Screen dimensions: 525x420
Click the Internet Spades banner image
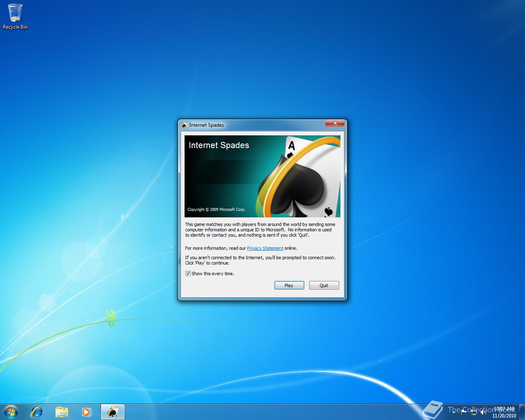pyautogui.click(x=262, y=176)
